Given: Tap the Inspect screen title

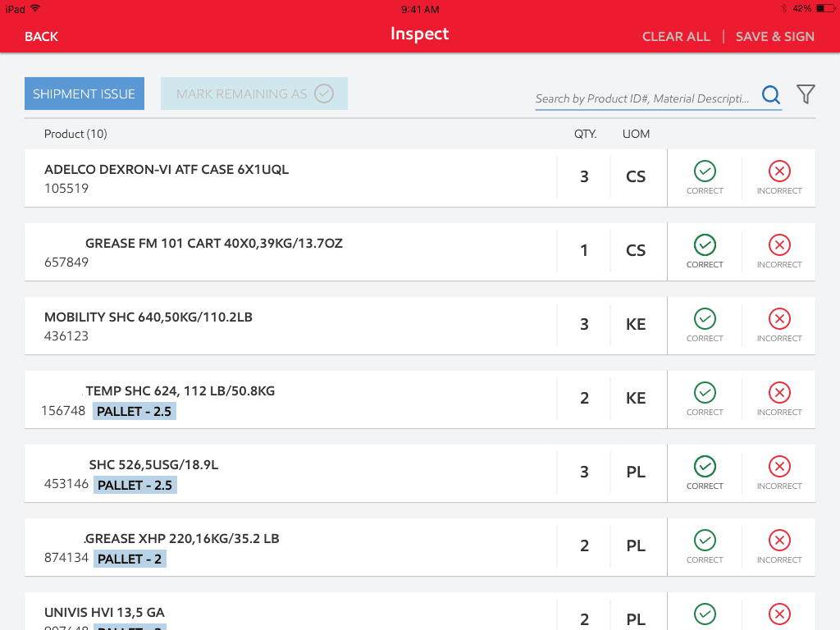Looking at the screenshot, I should (x=419, y=34).
